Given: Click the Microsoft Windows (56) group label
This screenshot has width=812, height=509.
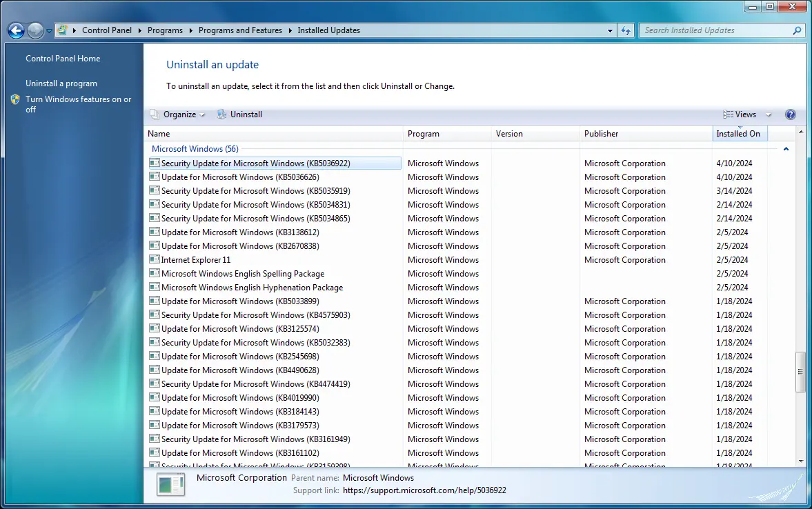Looking at the screenshot, I should (195, 149).
